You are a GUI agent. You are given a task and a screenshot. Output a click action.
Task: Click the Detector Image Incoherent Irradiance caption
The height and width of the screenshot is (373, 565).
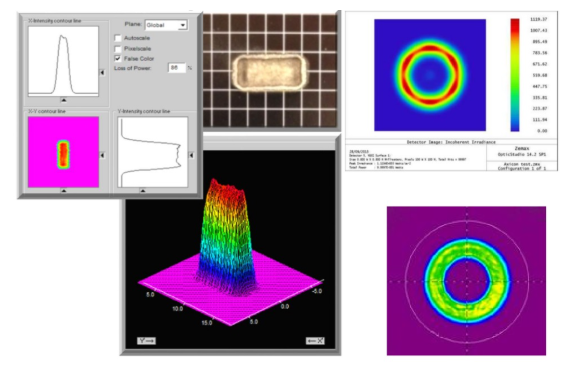pos(451,142)
